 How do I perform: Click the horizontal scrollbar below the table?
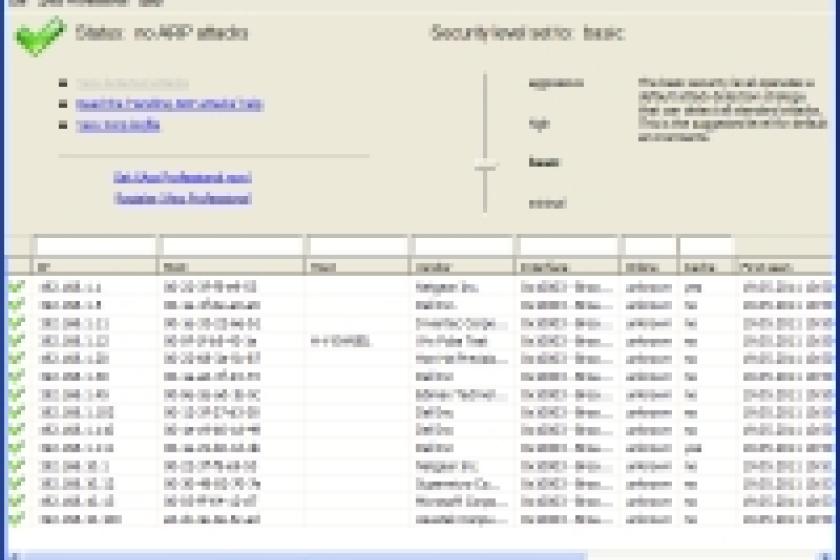click(305, 556)
